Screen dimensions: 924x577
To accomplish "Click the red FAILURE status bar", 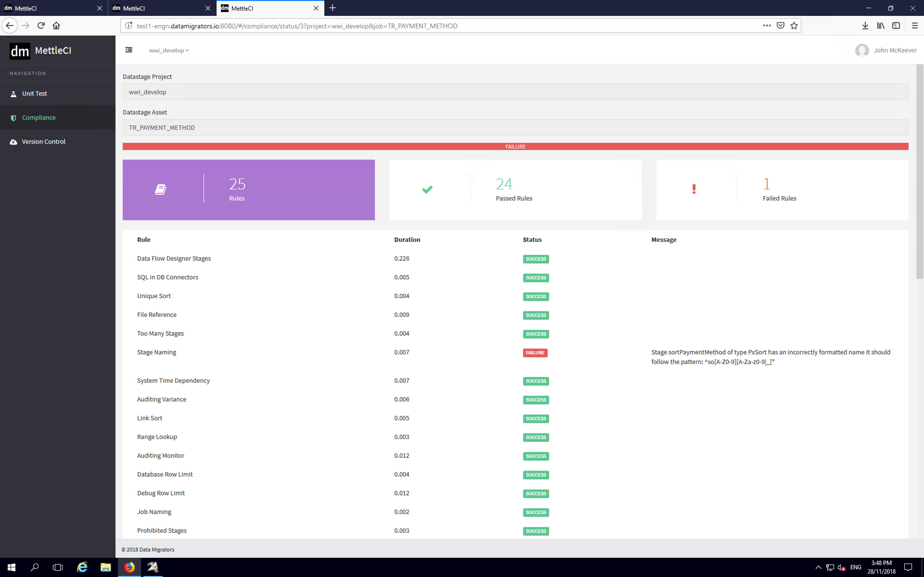I will pyautogui.click(x=515, y=146).
